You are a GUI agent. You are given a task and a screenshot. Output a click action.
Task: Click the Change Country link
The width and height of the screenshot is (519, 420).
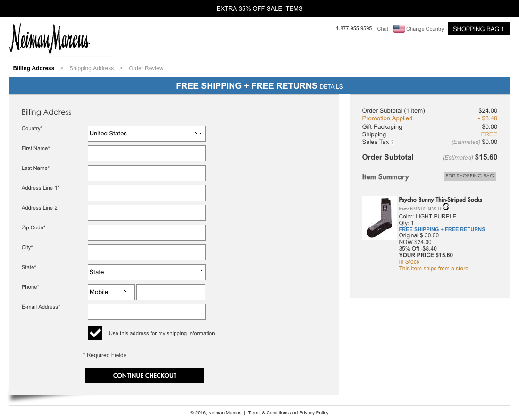(x=425, y=29)
